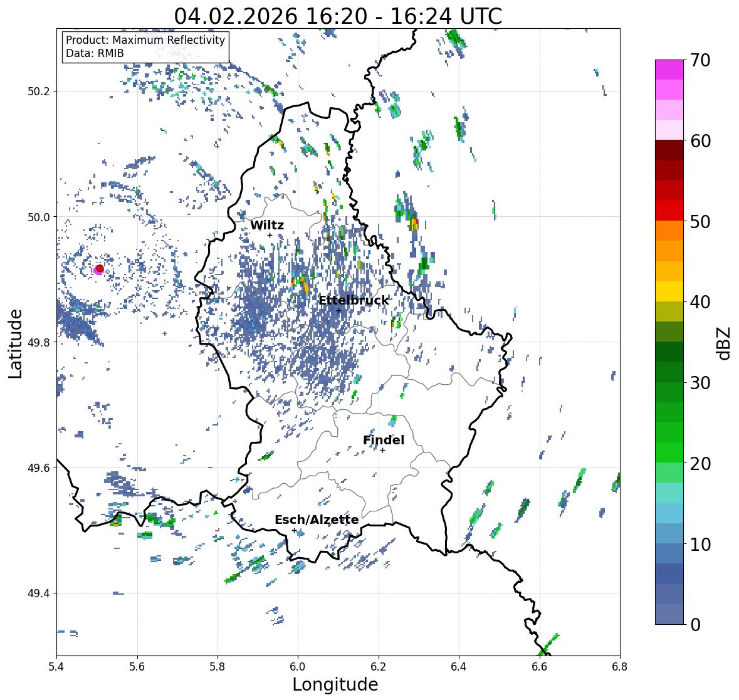This screenshot has height=700, width=739.
Task: Click the latitude tick label 49.6
Action: pyautogui.click(x=39, y=468)
